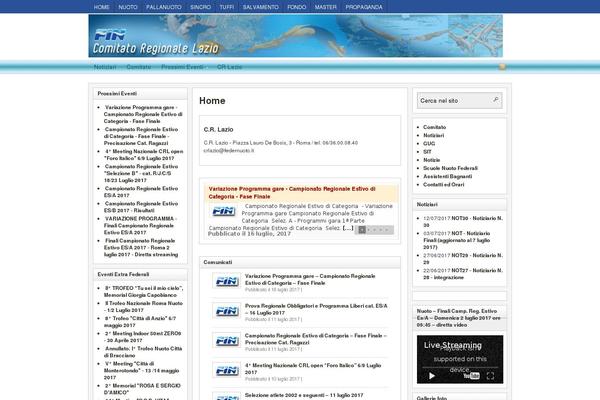
Task: Open V° Meeting Città di Monterotondo link
Action: pyautogui.click(x=142, y=370)
